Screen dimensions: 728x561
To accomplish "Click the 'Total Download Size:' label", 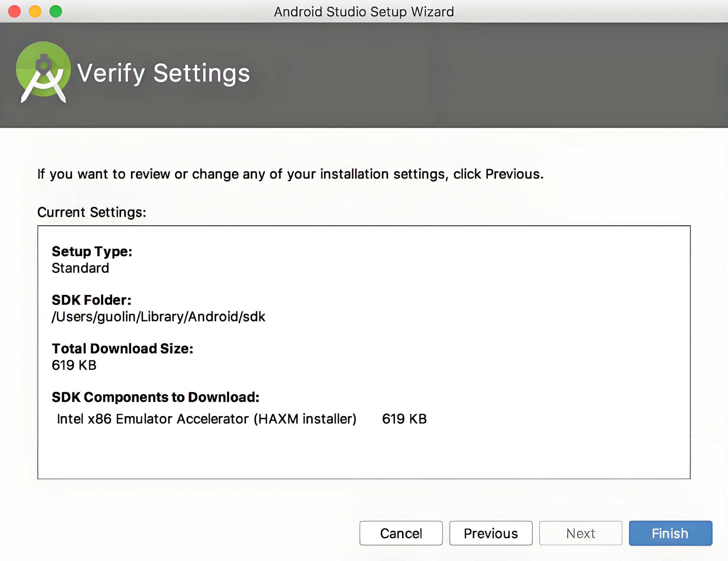I will point(122,348).
